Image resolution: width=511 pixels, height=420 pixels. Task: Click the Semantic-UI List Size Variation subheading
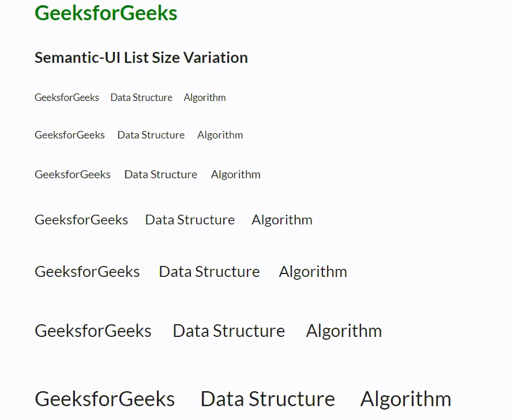[141, 58]
